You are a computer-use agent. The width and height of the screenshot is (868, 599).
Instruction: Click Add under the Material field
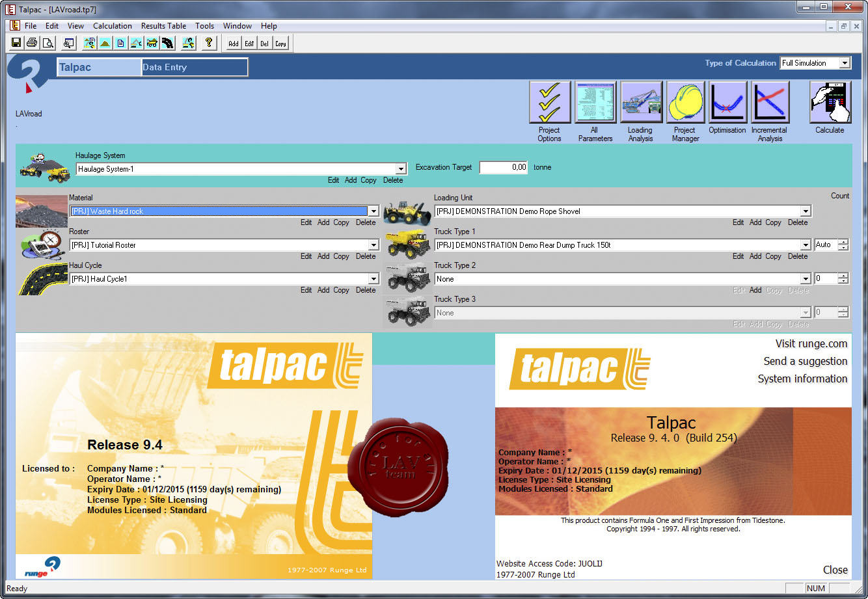323,222
